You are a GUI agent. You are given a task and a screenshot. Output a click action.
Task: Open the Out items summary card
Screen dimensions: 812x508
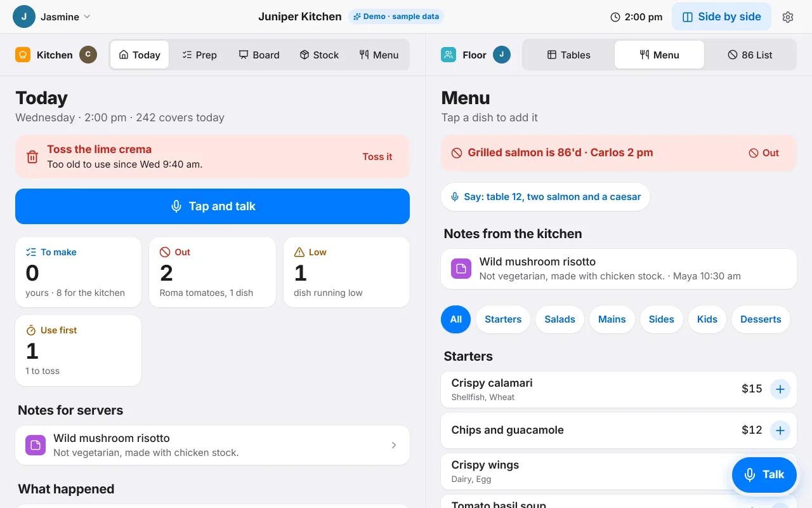click(x=213, y=272)
